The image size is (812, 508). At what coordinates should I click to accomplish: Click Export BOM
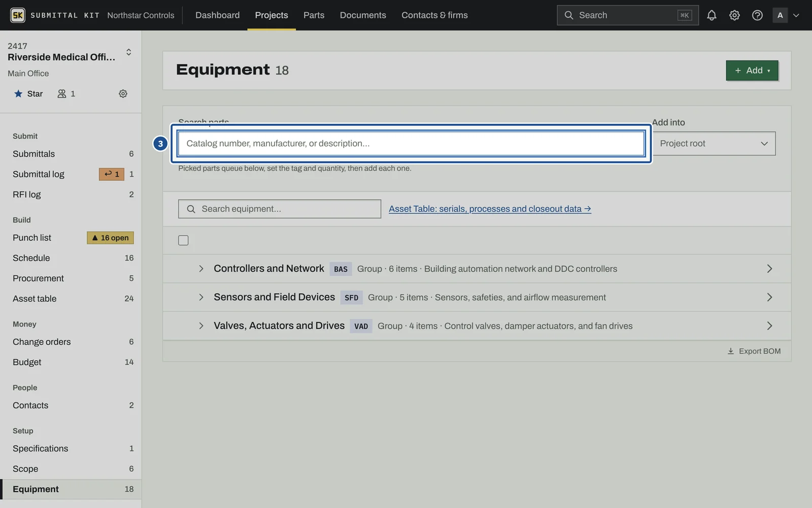[754, 351]
